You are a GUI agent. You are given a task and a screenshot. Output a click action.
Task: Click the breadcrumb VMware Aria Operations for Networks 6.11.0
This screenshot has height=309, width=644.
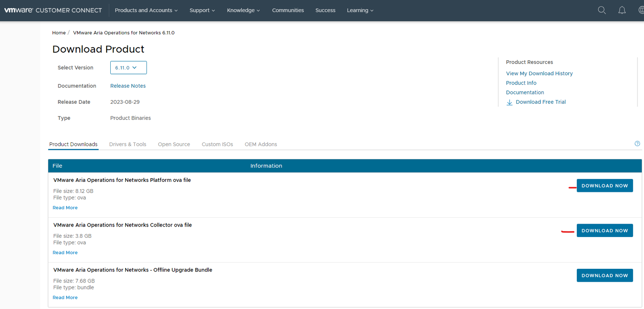(124, 33)
